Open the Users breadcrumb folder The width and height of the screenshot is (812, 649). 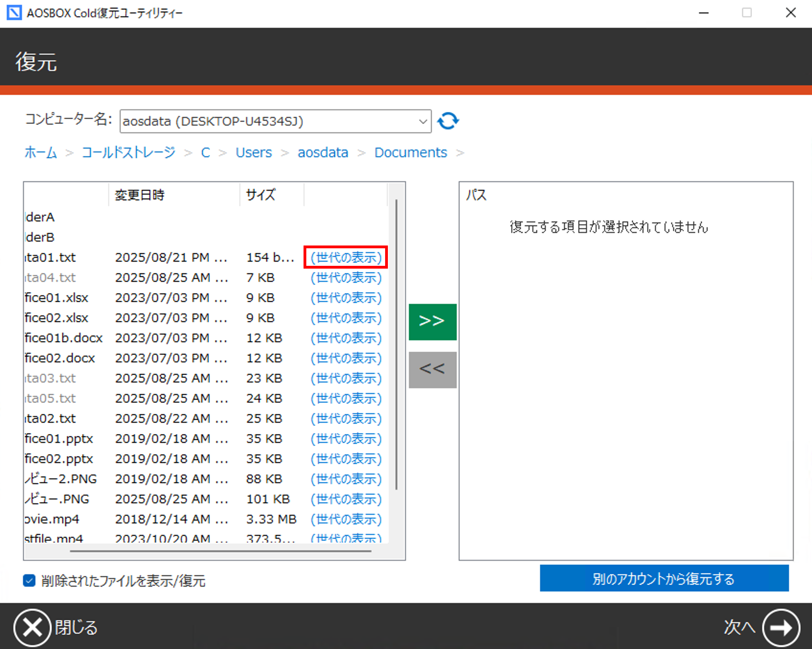253,153
